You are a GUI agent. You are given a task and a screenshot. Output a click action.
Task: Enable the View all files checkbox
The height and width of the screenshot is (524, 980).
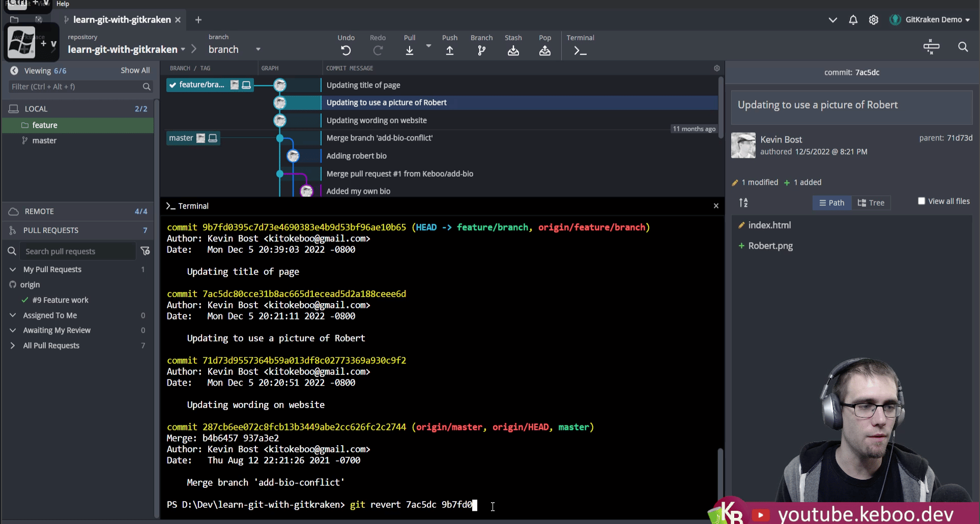coord(921,201)
